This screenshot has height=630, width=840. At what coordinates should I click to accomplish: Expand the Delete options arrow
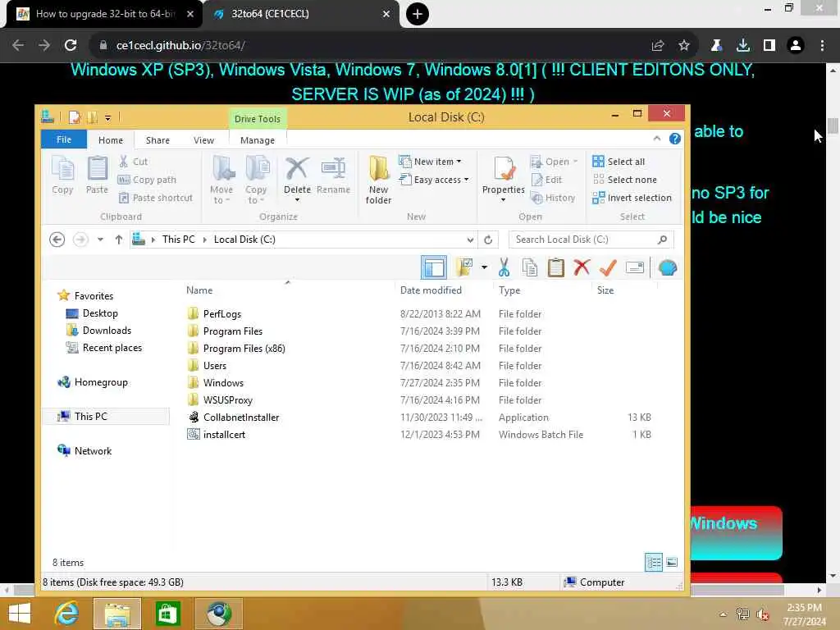297,200
